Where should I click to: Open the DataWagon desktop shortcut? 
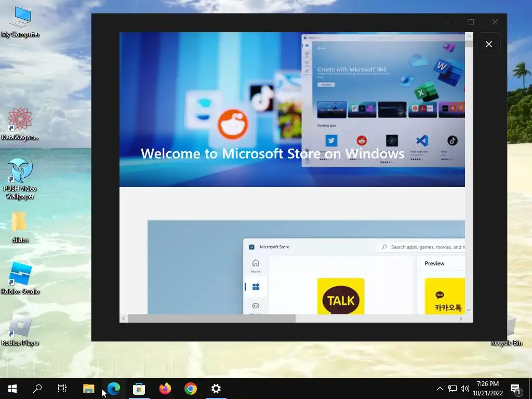coord(20,124)
